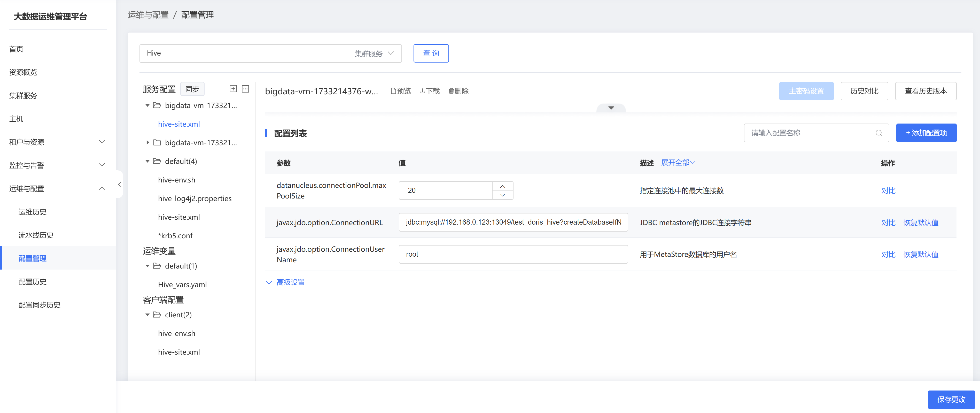The width and height of the screenshot is (980, 413).
Task: Click the 保存更改 button
Action: pyautogui.click(x=951, y=399)
